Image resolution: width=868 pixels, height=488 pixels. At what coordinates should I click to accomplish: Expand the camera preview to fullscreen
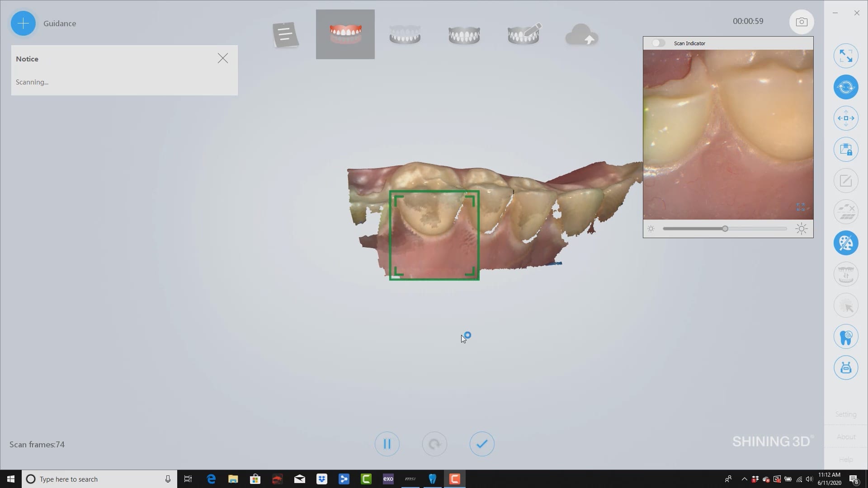(x=800, y=207)
